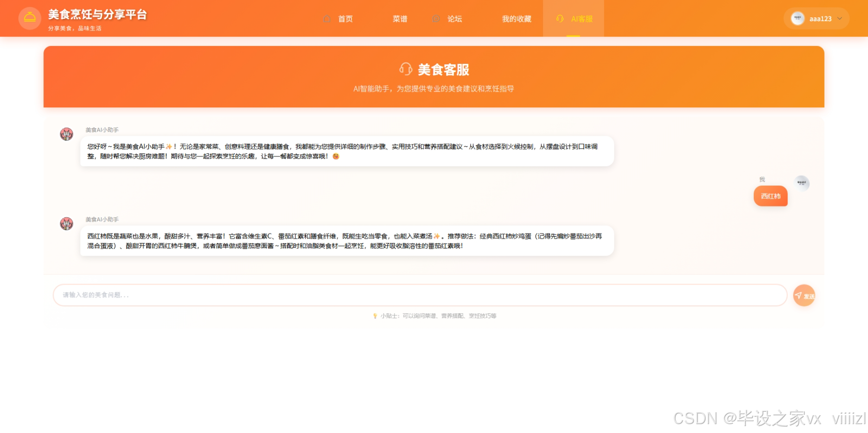
Task: Open the 论坛 forum tab
Action: pyautogui.click(x=455, y=19)
